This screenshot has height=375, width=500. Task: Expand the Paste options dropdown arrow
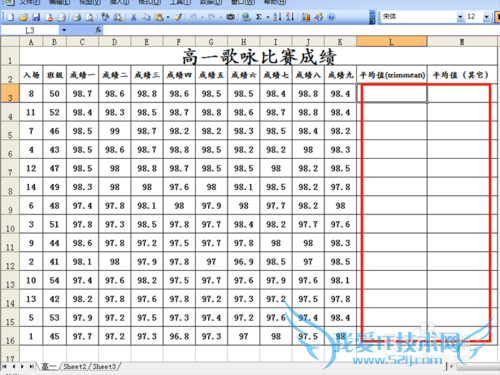(x=168, y=17)
